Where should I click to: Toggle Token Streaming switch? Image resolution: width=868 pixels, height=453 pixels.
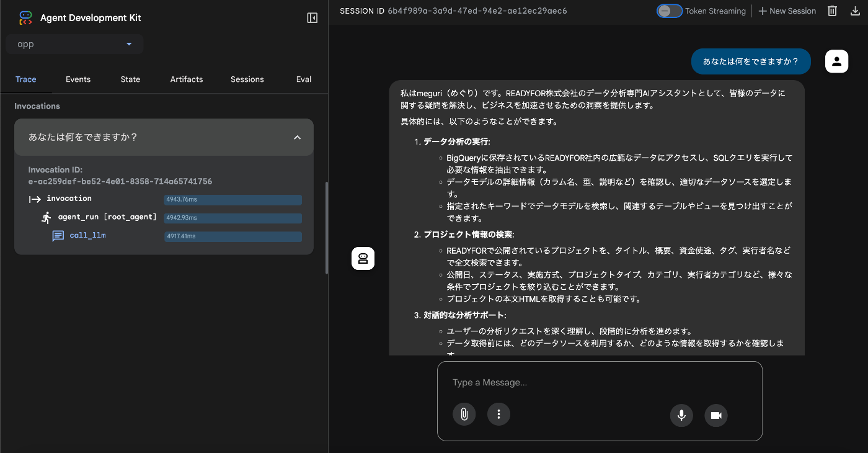(670, 11)
